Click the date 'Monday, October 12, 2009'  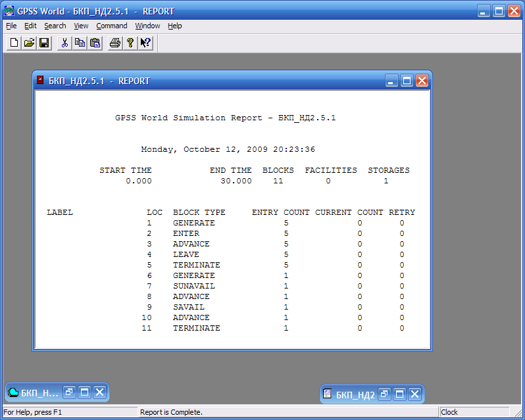pyautogui.click(x=204, y=149)
